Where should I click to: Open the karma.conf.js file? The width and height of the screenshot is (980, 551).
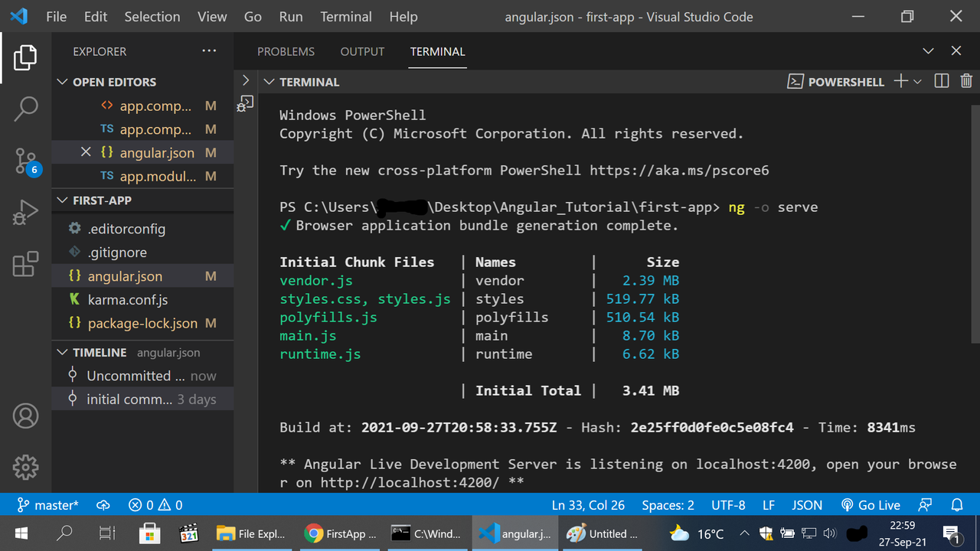(x=143, y=300)
